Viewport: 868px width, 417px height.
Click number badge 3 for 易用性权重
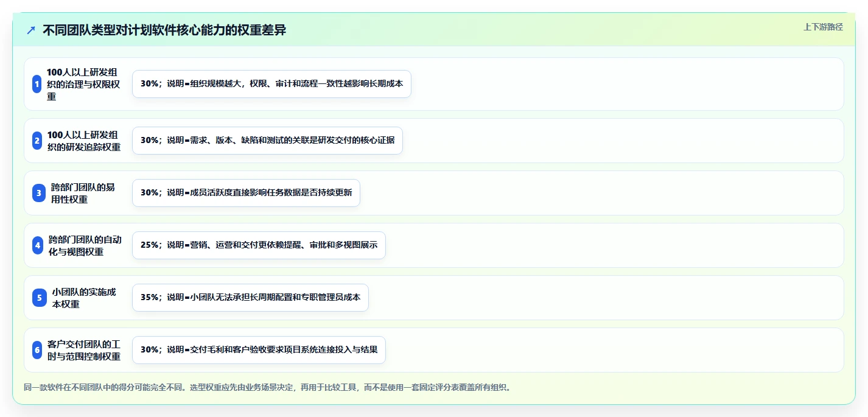(x=39, y=193)
